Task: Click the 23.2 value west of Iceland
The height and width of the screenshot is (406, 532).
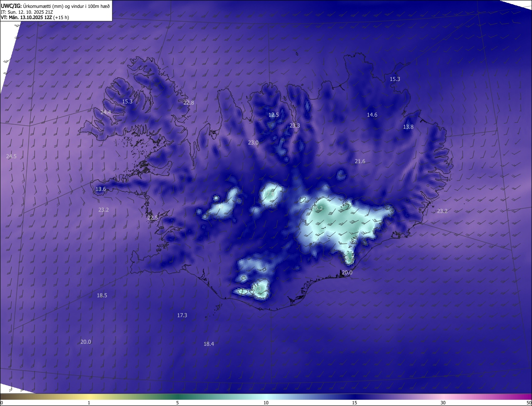Action: point(103,210)
